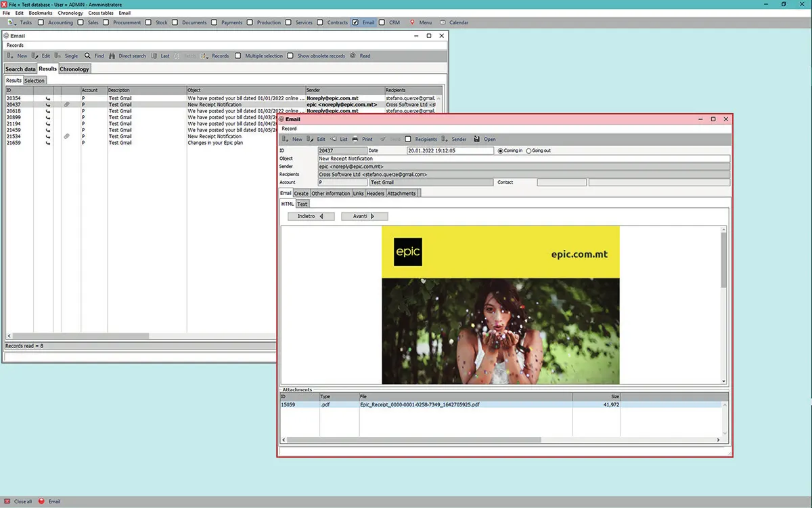Click the epic logo in email body
This screenshot has width=812, height=508.
point(408,252)
